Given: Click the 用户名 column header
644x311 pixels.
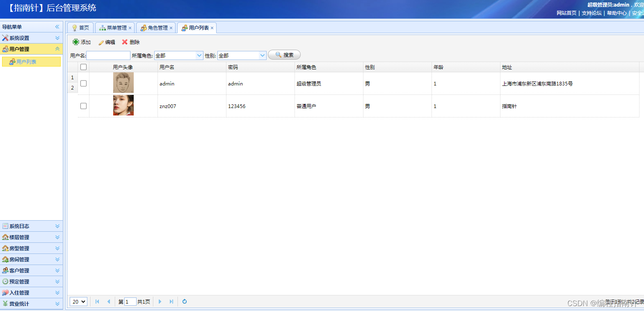Looking at the screenshot, I should [x=192, y=67].
